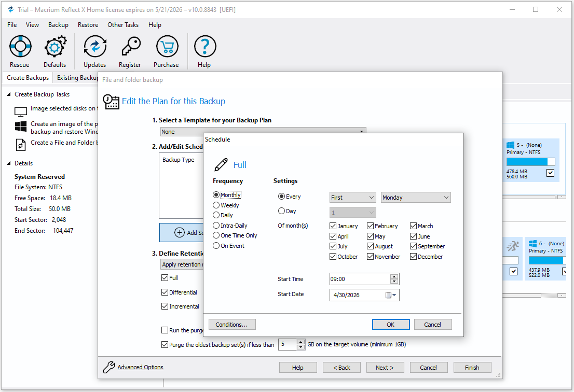Click the Advanced Options wrench icon
The height and width of the screenshot is (392, 574).
108,367
